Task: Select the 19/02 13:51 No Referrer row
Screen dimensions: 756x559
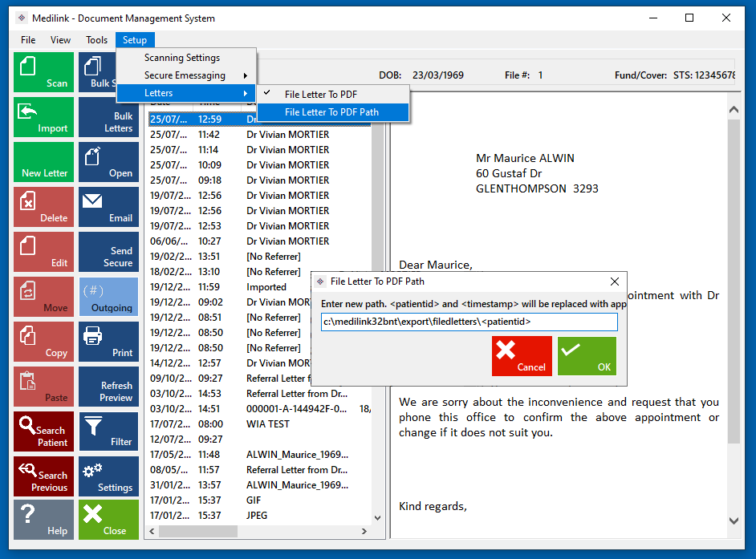Action: pos(259,257)
